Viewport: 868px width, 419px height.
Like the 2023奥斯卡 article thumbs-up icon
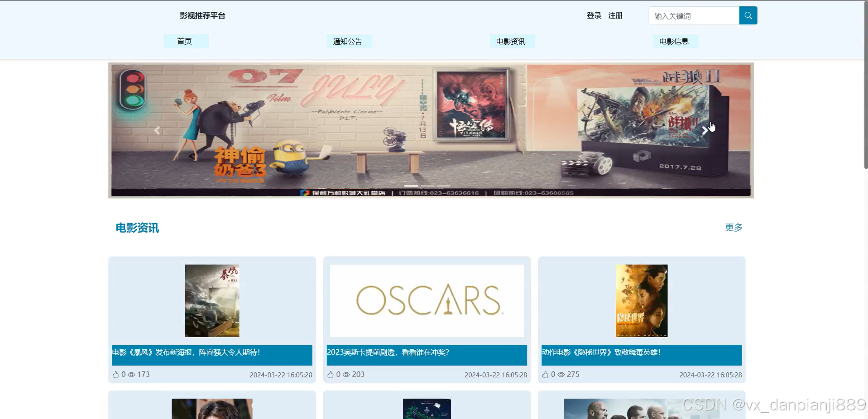(x=331, y=375)
